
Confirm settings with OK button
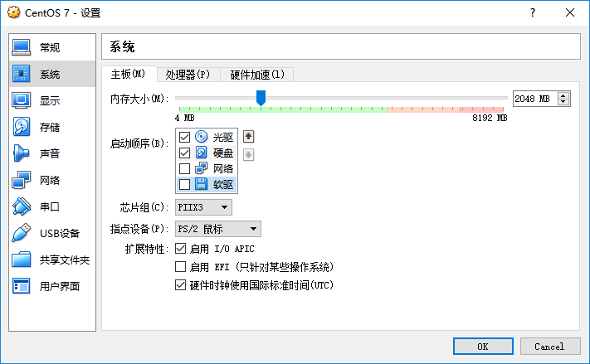(x=483, y=347)
